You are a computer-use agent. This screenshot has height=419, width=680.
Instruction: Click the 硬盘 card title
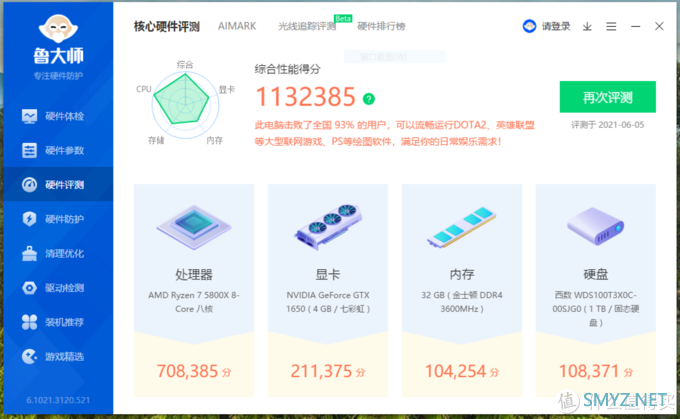click(x=596, y=274)
